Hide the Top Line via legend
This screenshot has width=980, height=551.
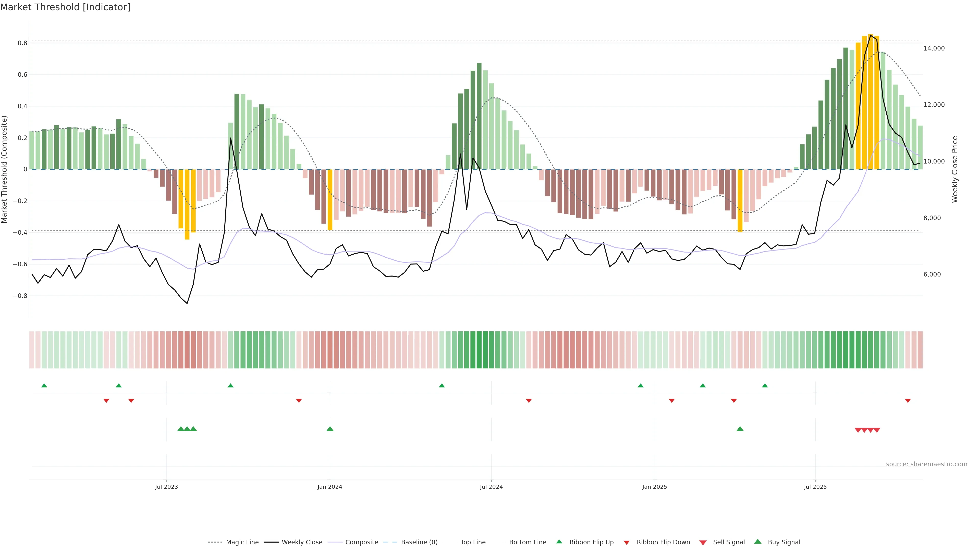[473, 542]
